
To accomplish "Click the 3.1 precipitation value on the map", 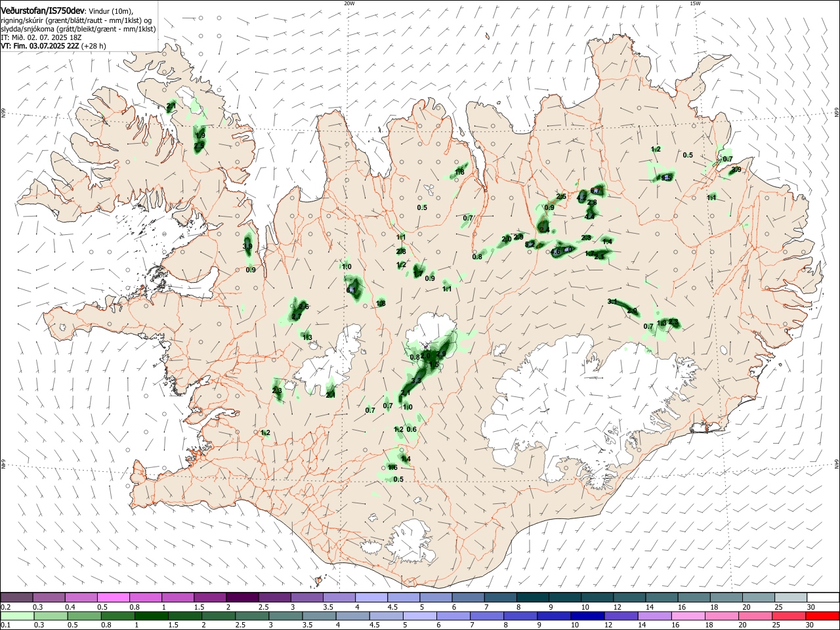I will pos(612,301).
